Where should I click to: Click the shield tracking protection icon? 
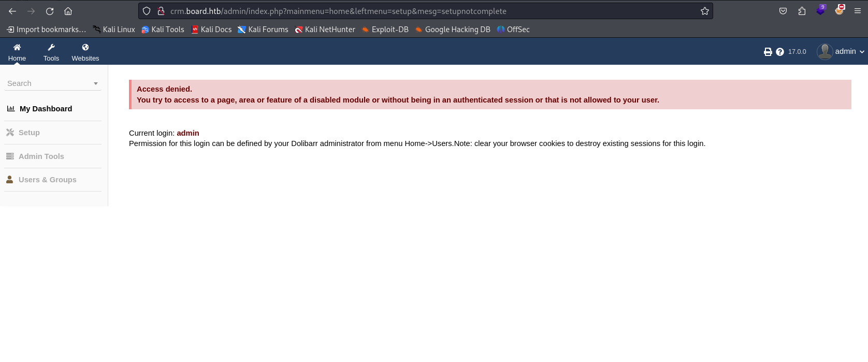tap(147, 11)
